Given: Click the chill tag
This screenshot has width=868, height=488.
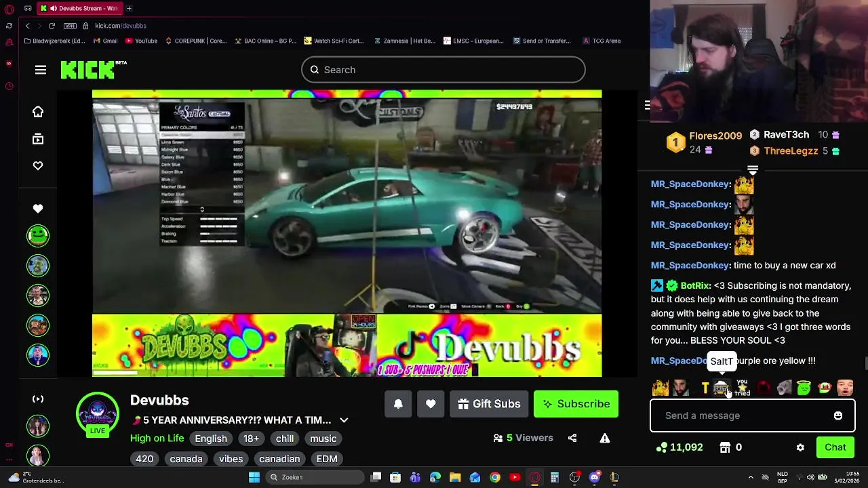Looking at the screenshot, I should coord(285,439).
